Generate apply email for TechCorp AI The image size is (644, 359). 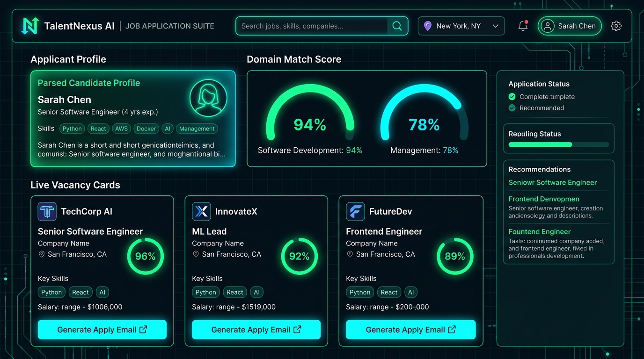pos(102,330)
